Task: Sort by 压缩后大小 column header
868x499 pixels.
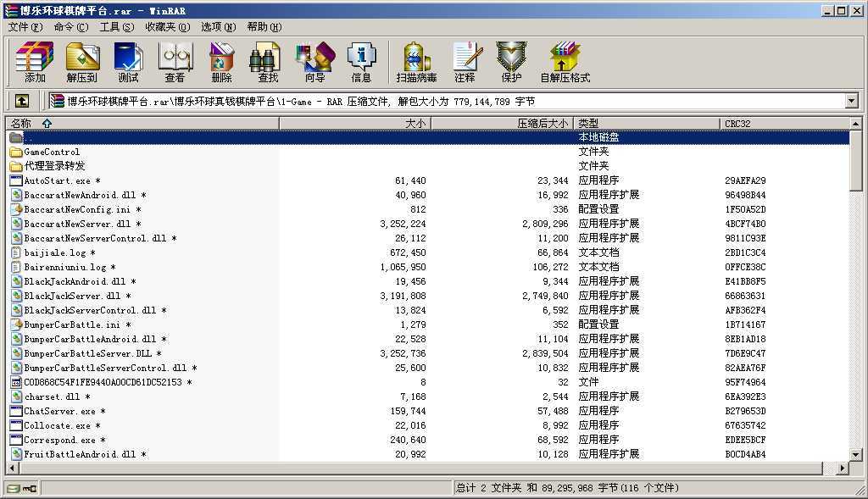Action: click(x=502, y=123)
